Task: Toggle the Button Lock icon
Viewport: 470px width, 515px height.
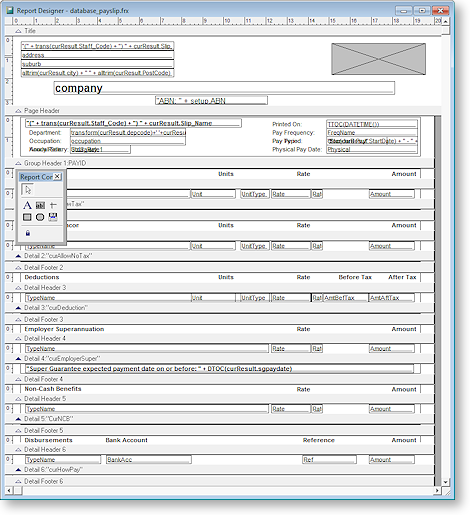Action: [28, 233]
